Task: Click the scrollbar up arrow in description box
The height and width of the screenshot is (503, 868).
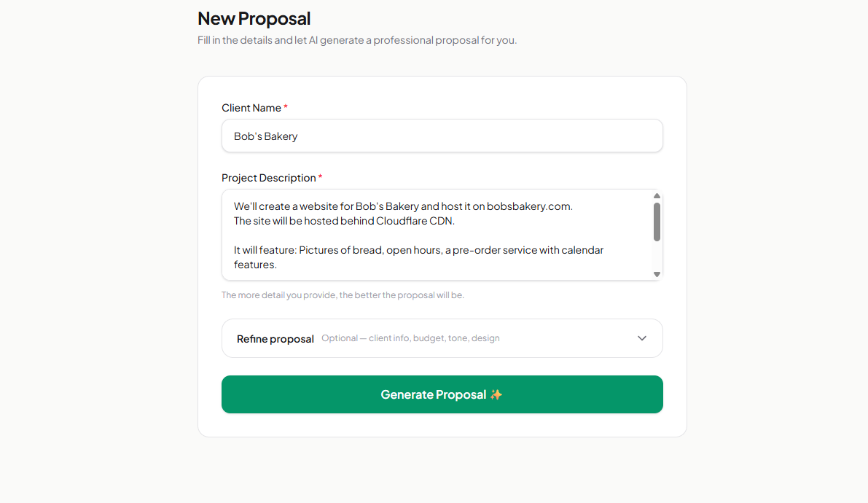Action: pos(657,195)
